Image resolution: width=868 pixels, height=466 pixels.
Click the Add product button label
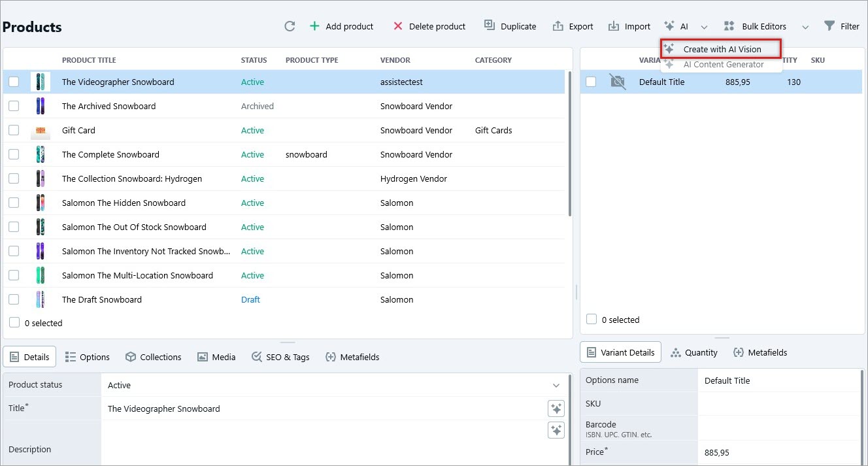(350, 27)
